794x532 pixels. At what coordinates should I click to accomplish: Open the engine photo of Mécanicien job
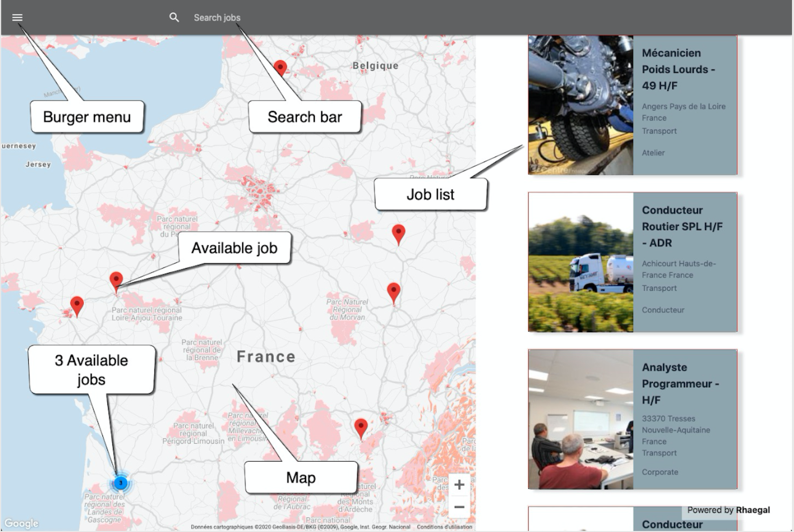pos(581,105)
